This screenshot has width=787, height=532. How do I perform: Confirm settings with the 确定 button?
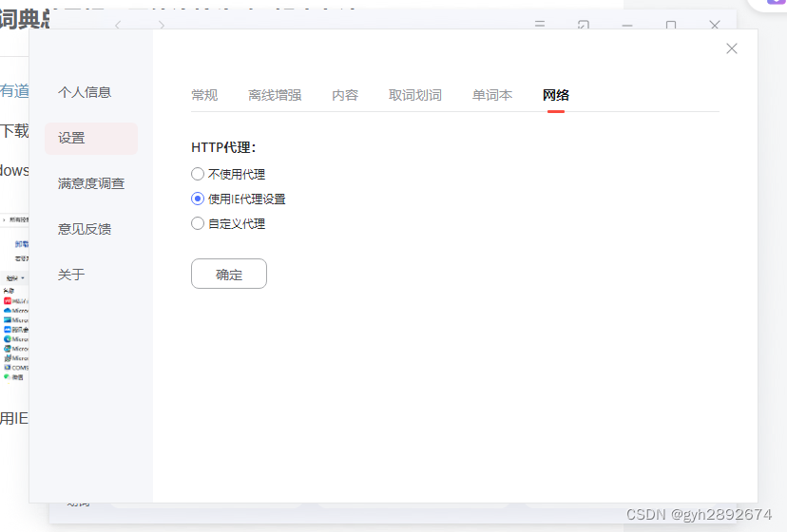click(229, 274)
